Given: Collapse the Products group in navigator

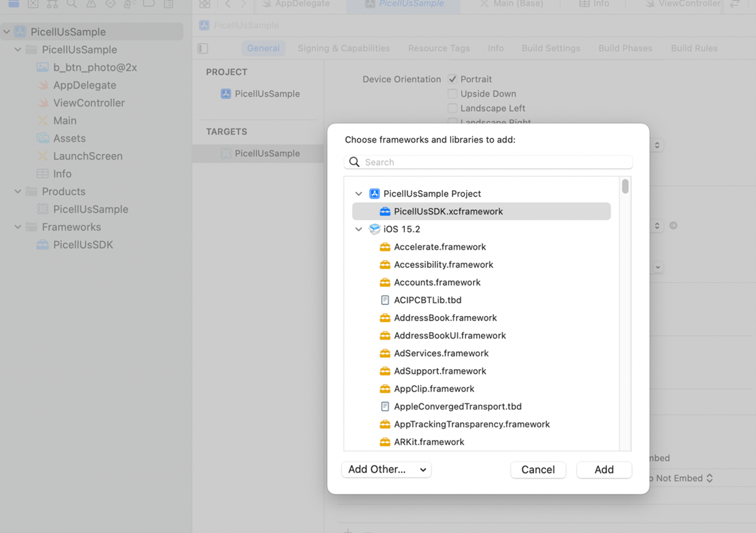Looking at the screenshot, I should pyautogui.click(x=18, y=191).
